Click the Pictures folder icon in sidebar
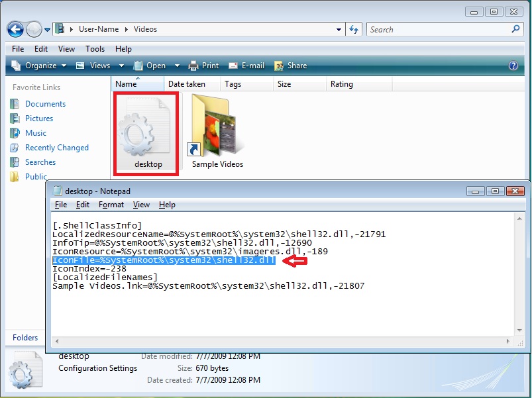This screenshot has height=398, width=532. tap(15, 119)
